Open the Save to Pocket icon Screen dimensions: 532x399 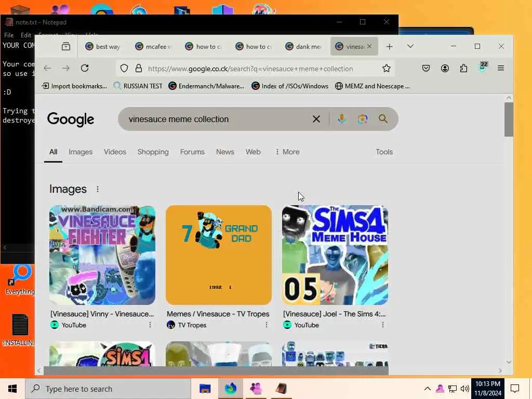pyautogui.click(x=426, y=68)
